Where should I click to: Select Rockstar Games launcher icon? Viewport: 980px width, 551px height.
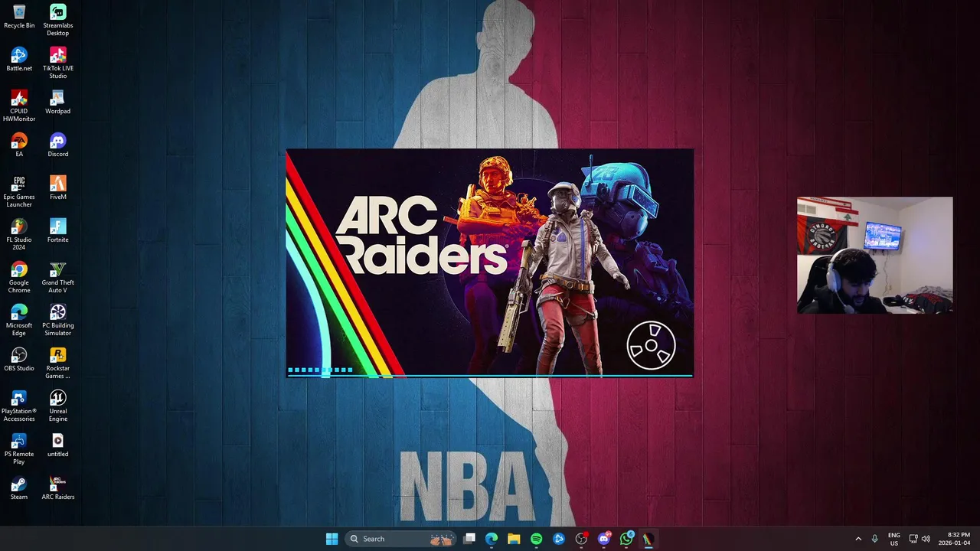[57, 363]
